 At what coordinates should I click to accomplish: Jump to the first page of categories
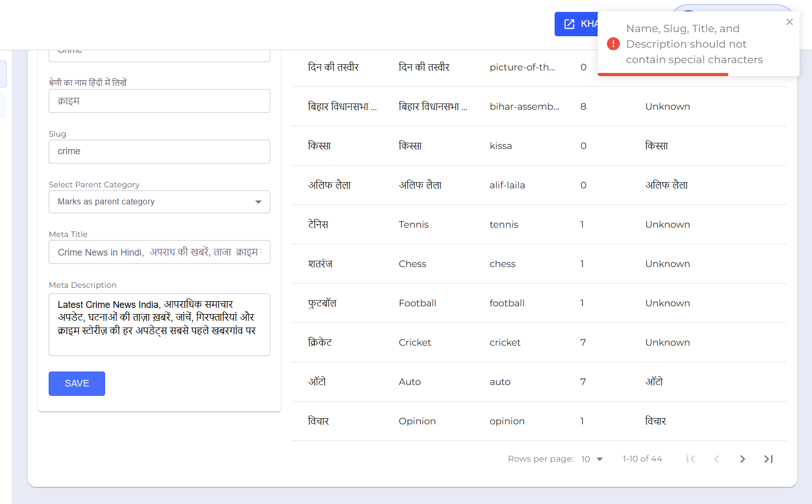pyautogui.click(x=691, y=459)
